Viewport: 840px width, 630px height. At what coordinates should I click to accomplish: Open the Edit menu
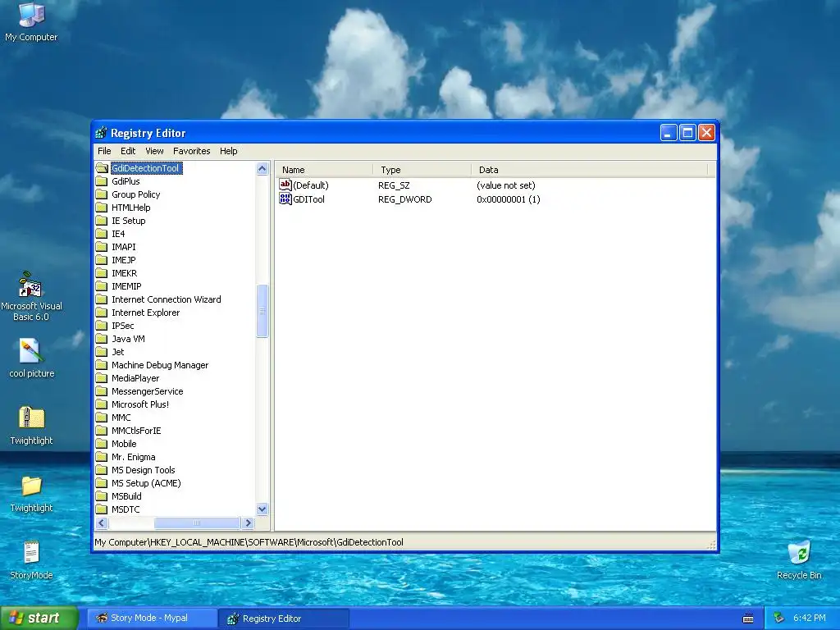(128, 151)
